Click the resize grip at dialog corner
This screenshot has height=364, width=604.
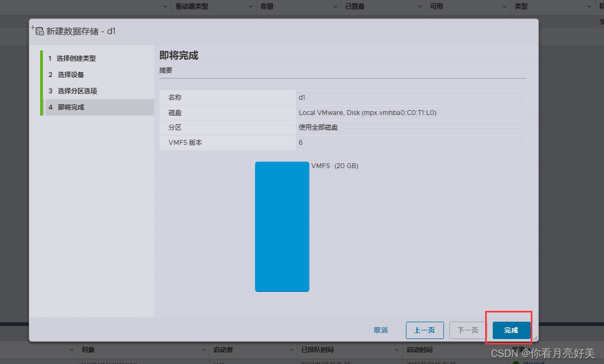coord(535,338)
